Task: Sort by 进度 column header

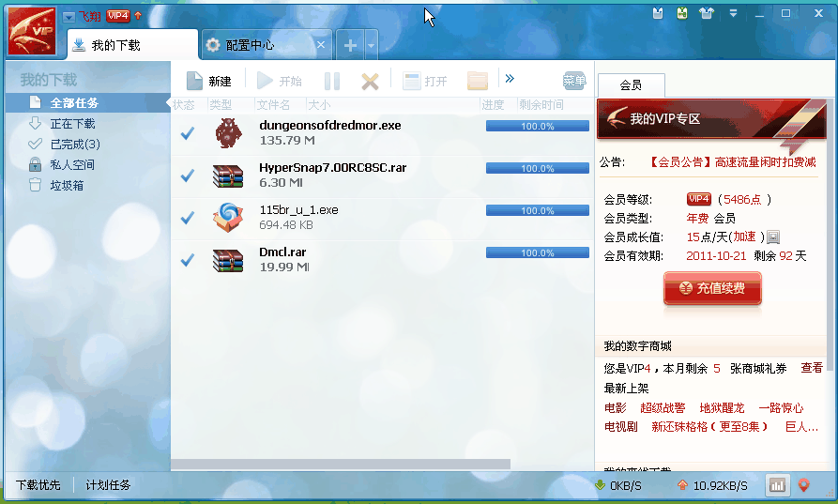Action: pos(493,105)
